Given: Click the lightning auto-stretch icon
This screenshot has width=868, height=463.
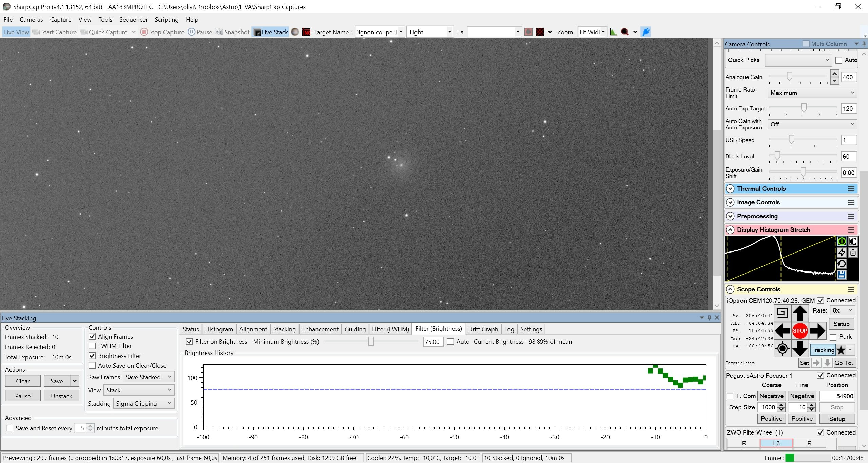Looking at the screenshot, I should (x=842, y=253).
